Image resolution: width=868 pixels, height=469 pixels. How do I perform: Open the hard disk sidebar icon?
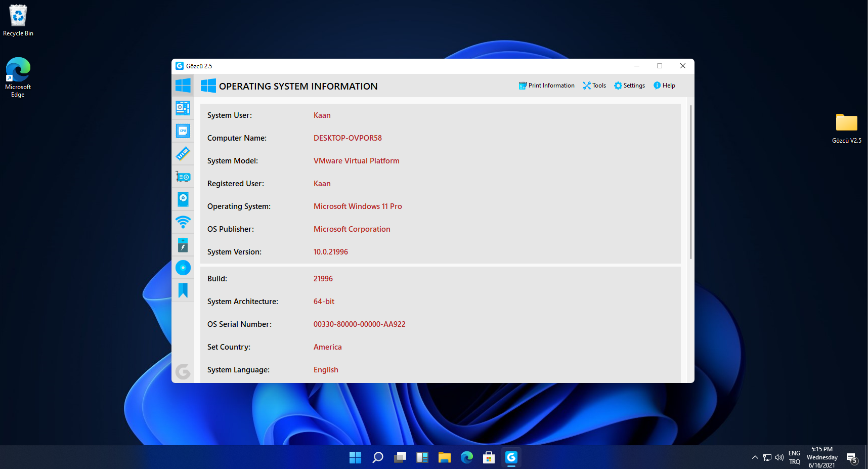(x=183, y=199)
